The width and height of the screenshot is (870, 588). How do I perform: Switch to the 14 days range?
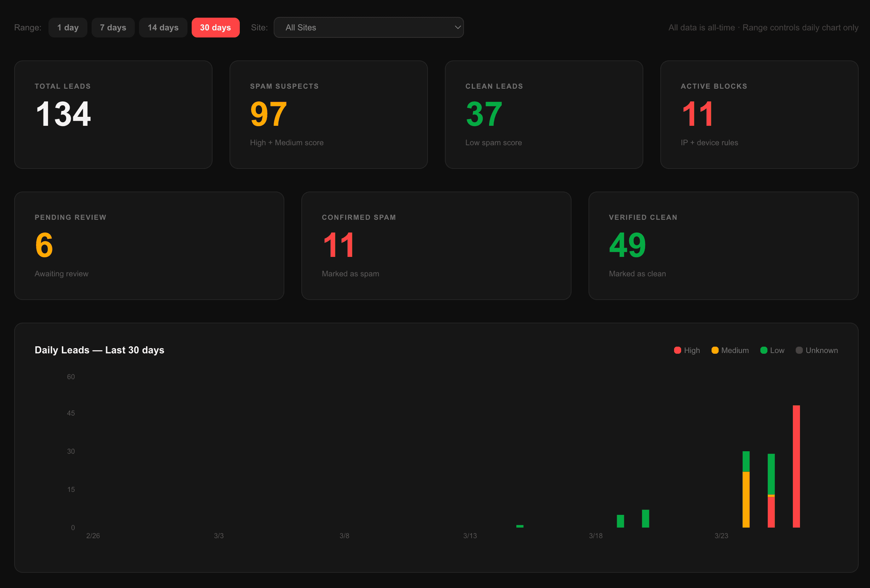(163, 27)
